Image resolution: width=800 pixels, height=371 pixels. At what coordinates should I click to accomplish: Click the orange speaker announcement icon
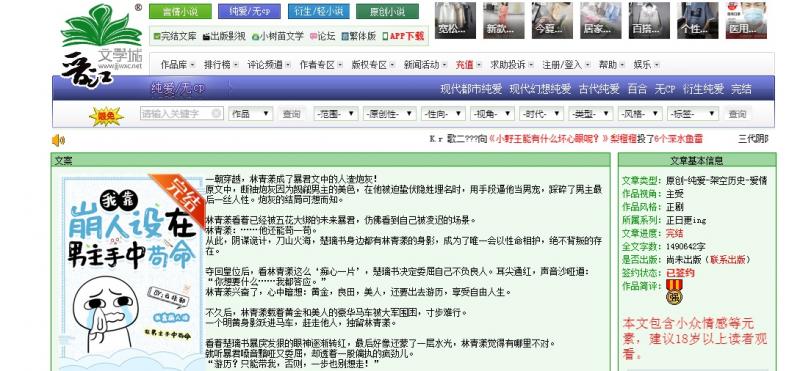click(58, 140)
